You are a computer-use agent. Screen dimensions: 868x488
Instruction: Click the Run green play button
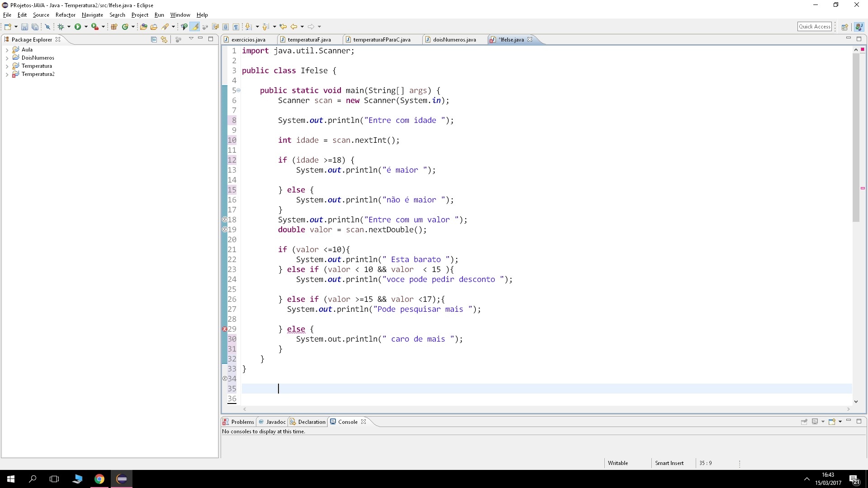click(x=78, y=27)
